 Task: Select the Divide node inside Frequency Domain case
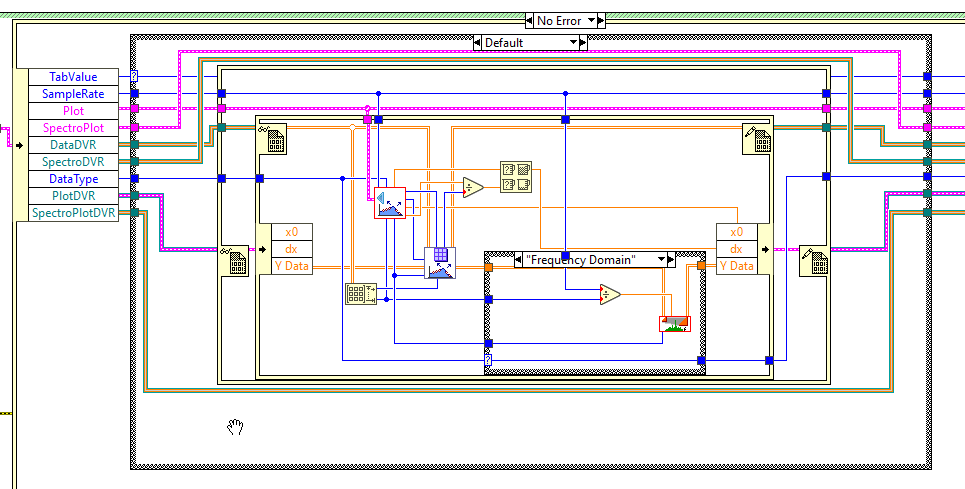pyautogui.click(x=611, y=295)
